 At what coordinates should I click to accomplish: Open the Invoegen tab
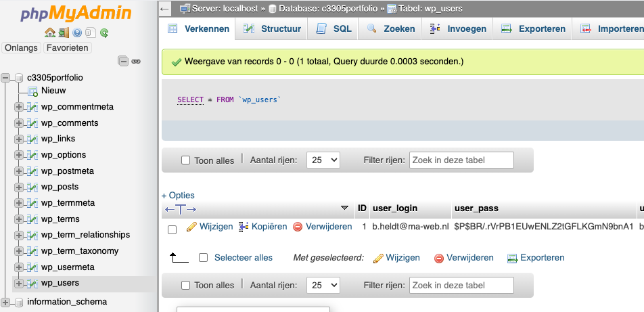click(x=457, y=29)
